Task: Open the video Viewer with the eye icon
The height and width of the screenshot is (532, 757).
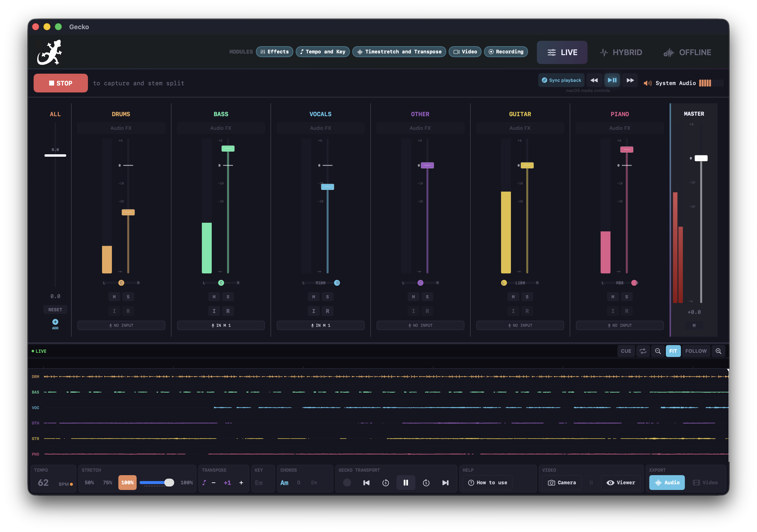Action: pos(621,482)
